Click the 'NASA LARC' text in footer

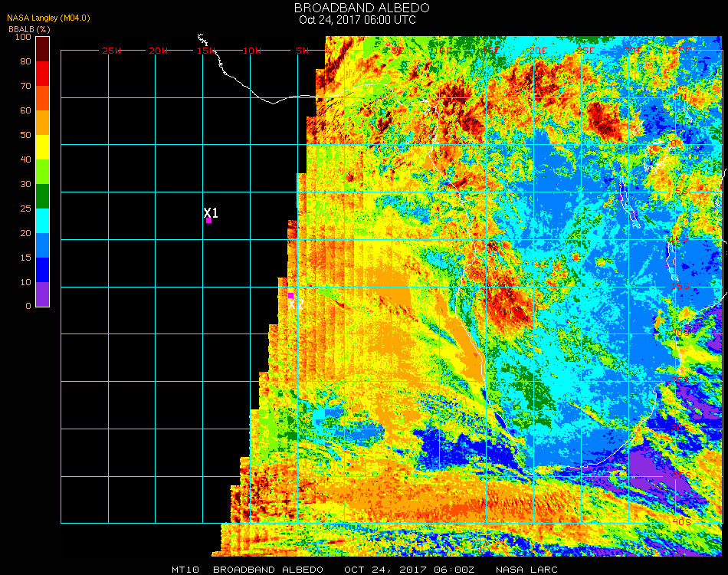pos(526,570)
